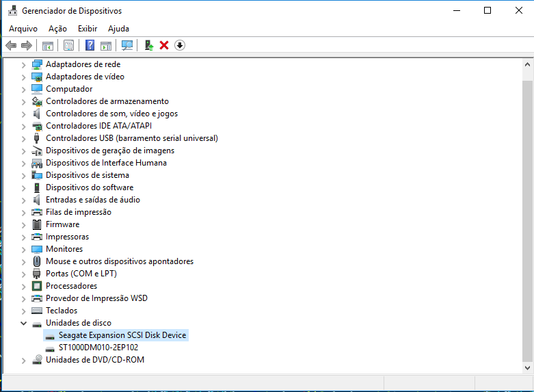Select the Computador label

click(x=69, y=89)
